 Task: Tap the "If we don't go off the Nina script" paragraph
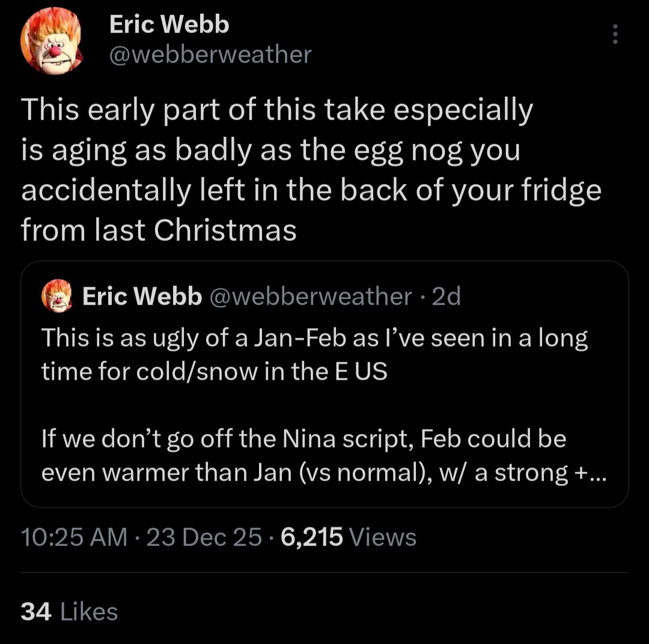point(303,439)
